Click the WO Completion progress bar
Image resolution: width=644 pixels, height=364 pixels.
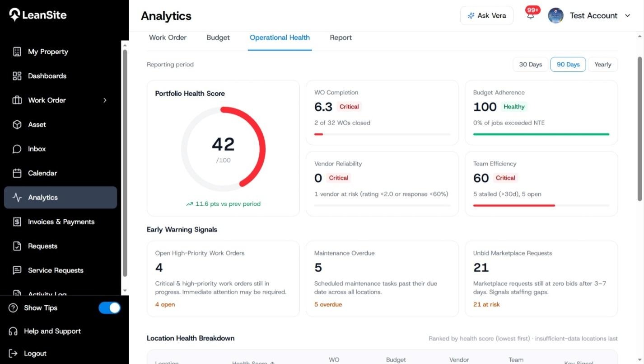point(382,134)
